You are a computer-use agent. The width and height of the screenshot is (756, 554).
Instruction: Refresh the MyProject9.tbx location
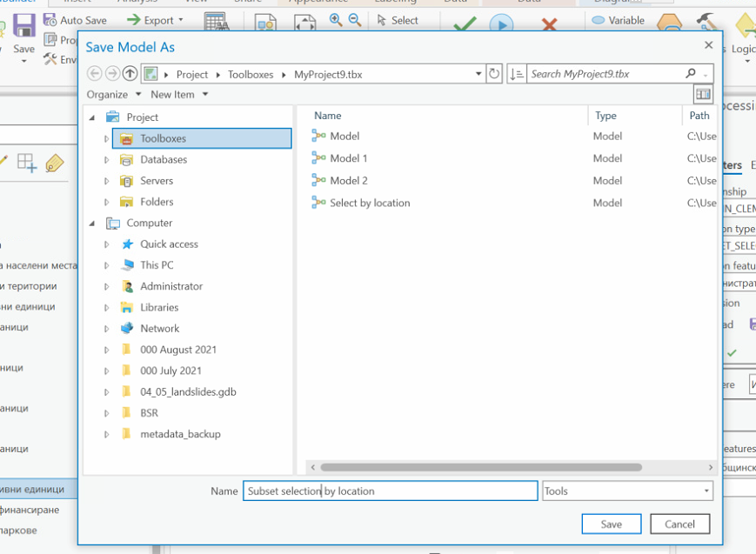(x=493, y=74)
